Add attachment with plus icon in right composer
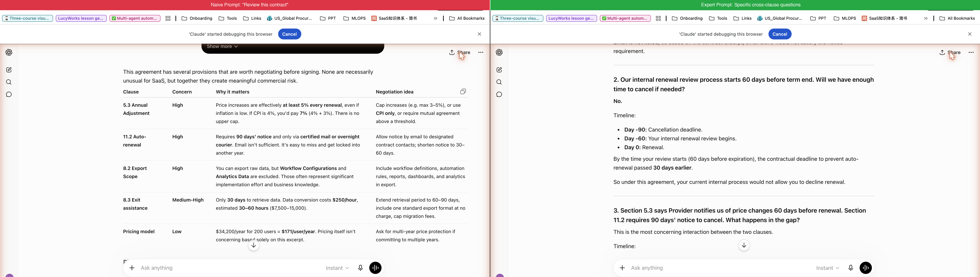Screen dimensions: 980x277 [x=622, y=268]
